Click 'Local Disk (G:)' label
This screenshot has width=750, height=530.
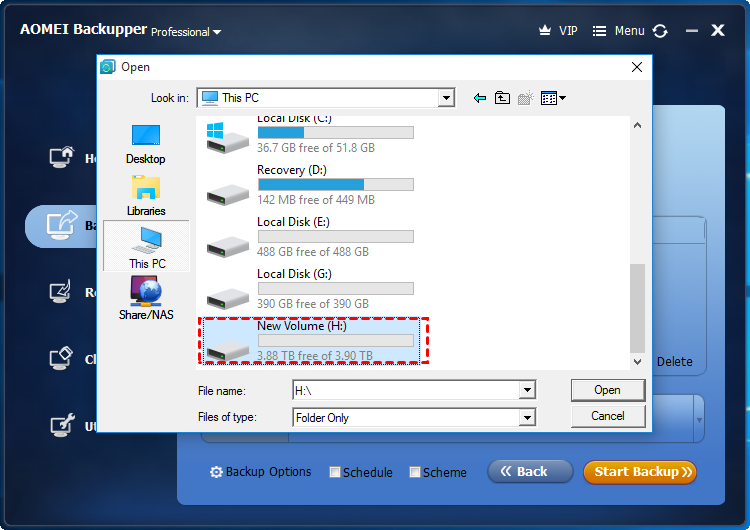coord(294,274)
